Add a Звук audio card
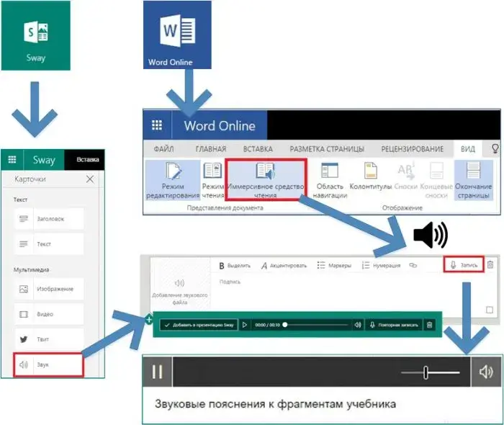The height and width of the screenshot is (425, 504). click(x=48, y=364)
